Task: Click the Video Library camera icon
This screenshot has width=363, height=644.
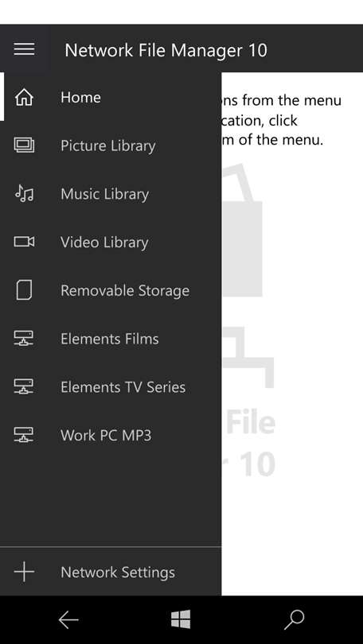Action: (x=24, y=242)
